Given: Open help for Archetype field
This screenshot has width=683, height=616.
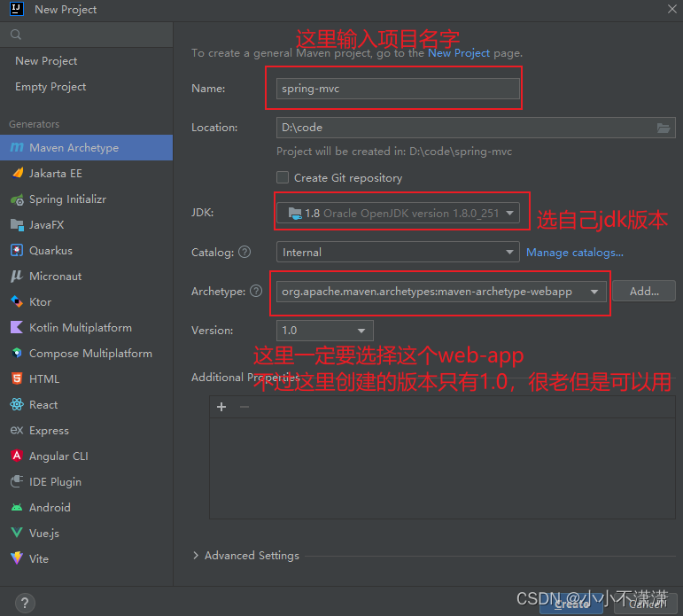Looking at the screenshot, I should click(x=256, y=291).
